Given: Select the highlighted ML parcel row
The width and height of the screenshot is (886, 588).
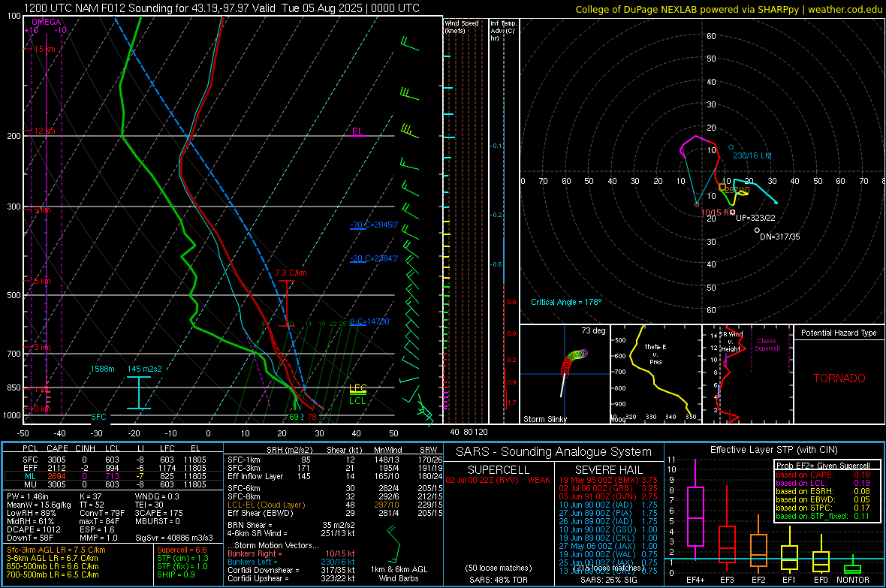Looking at the screenshot, I should [113, 477].
